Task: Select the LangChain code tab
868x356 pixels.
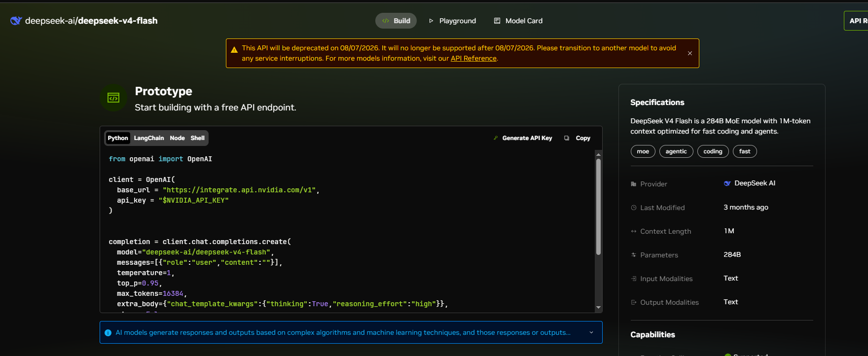Action: click(x=149, y=138)
